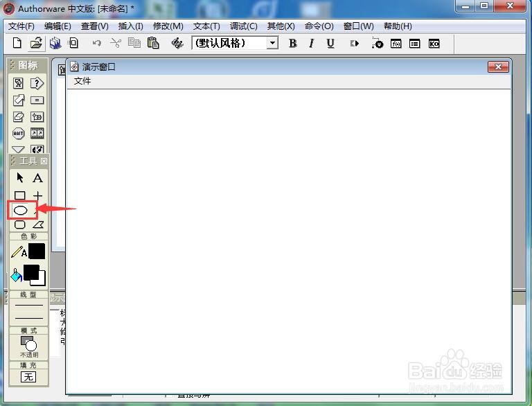Open the Variables window icon
This screenshot has width=532, height=406.
(x=415, y=44)
